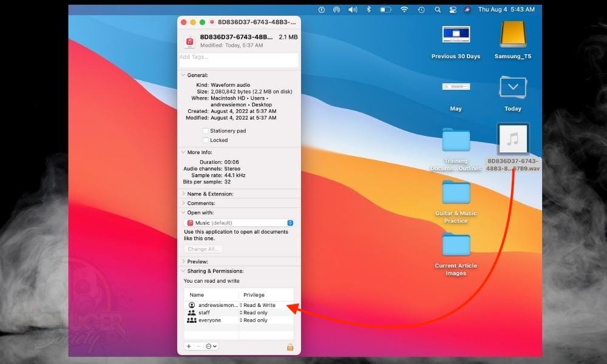Select the everyone group row
The height and width of the screenshot is (364, 607).
point(239,320)
